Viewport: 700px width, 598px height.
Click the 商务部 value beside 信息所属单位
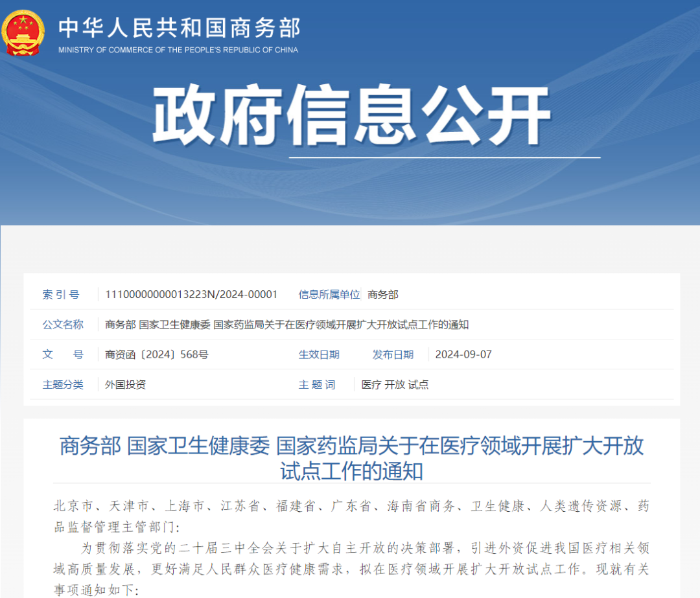tap(383, 295)
